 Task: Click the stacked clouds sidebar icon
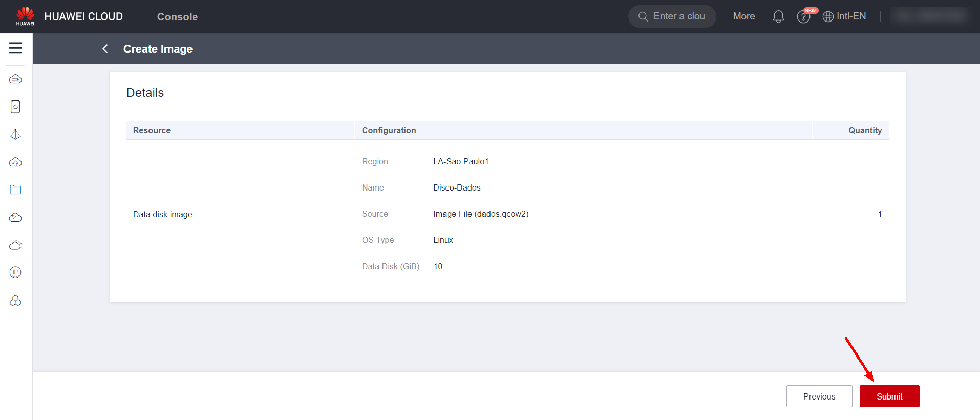pyautogui.click(x=16, y=245)
